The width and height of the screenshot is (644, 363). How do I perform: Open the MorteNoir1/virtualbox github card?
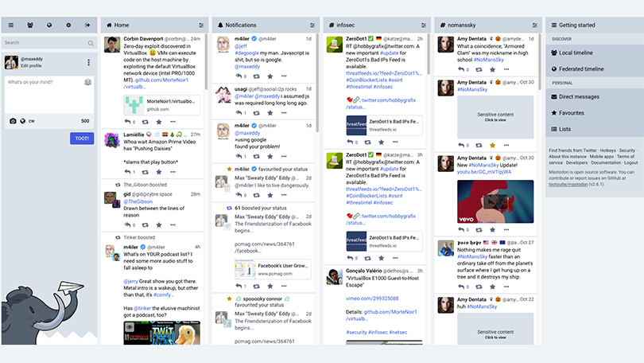point(162,105)
